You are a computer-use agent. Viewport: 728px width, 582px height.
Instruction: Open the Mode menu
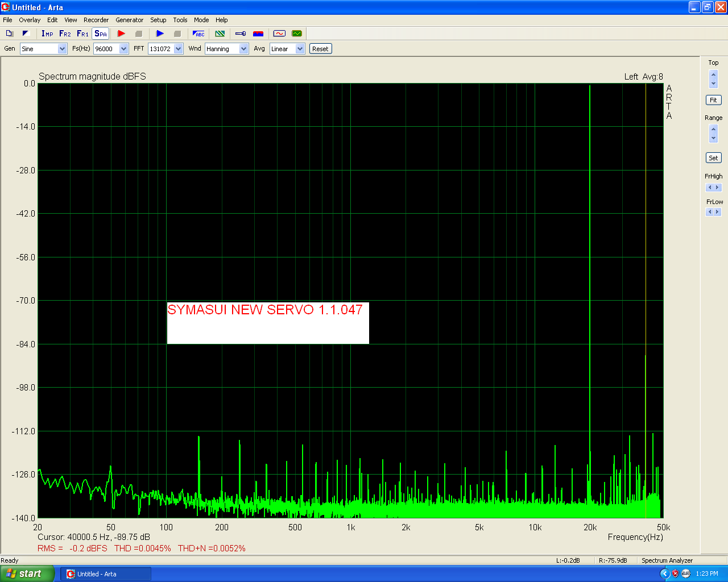pos(201,20)
